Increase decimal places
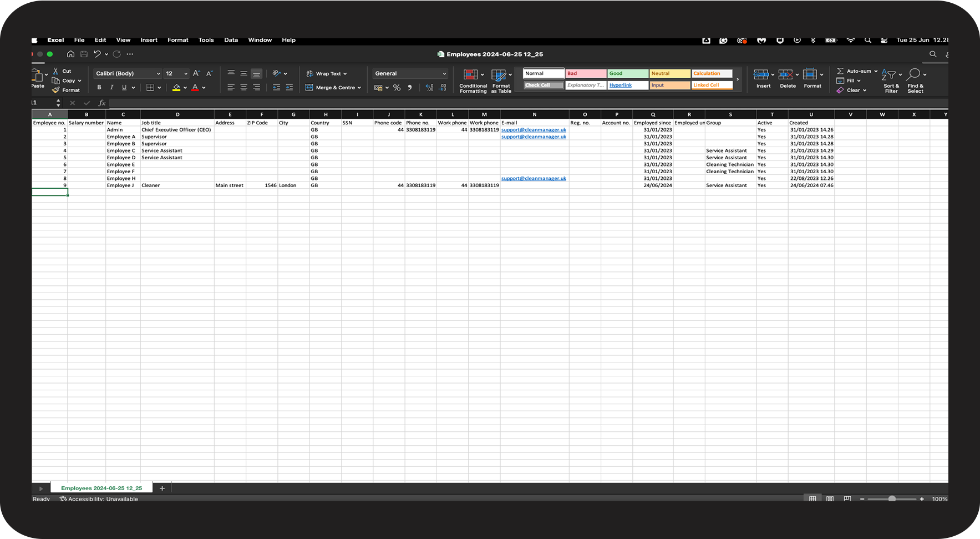 point(429,88)
